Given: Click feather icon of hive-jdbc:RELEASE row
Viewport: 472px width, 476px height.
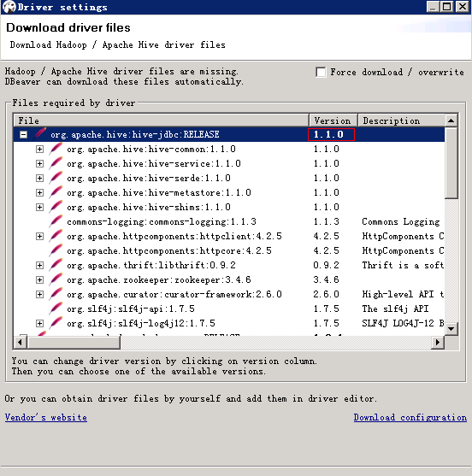Looking at the screenshot, I should point(40,134).
